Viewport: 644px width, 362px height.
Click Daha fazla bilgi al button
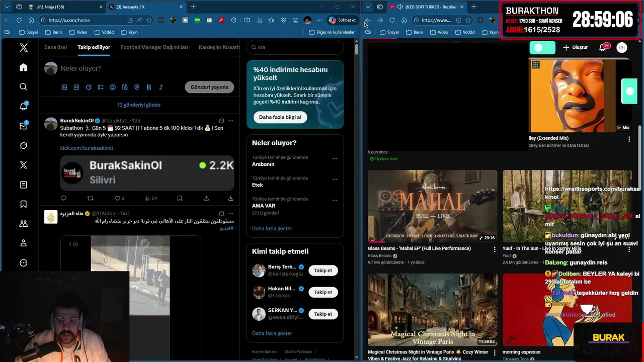[x=280, y=117]
